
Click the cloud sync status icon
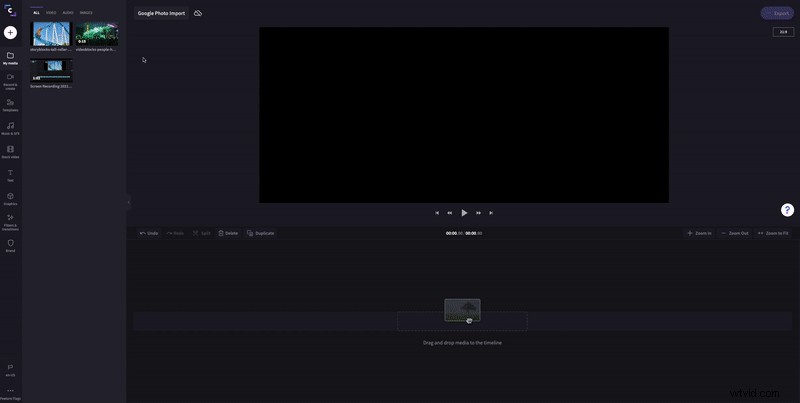[x=198, y=13]
